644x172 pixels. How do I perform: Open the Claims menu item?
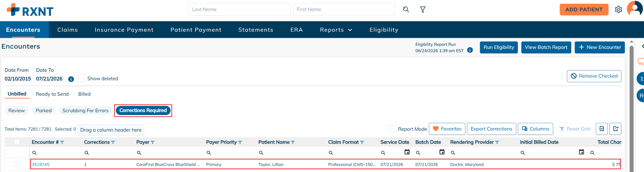click(x=67, y=30)
